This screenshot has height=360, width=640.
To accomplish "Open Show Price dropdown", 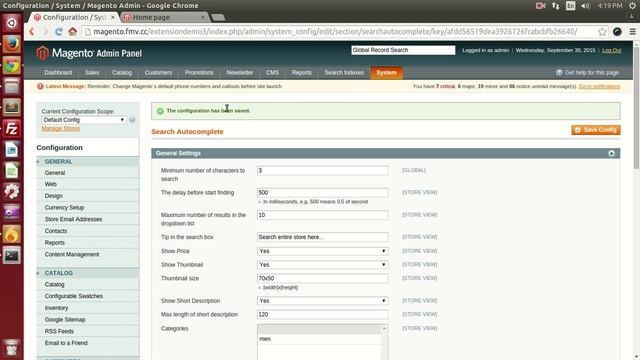I will pyautogui.click(x=322, y=251).
